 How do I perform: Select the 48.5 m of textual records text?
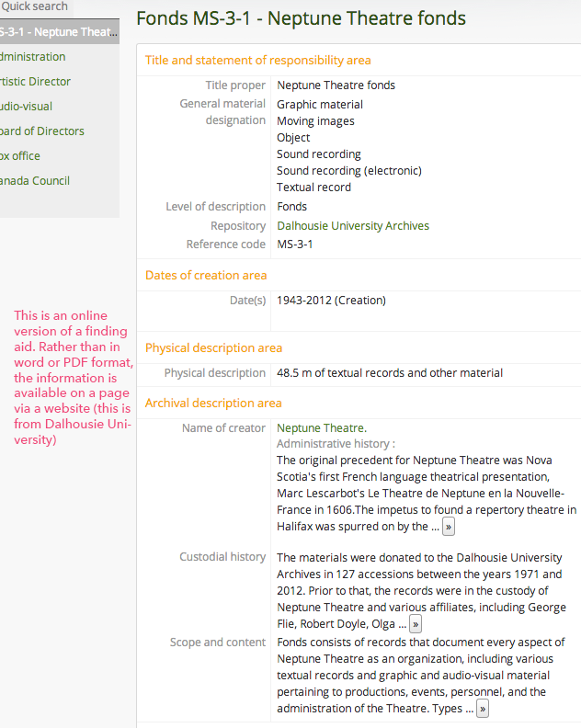[390, 373]
